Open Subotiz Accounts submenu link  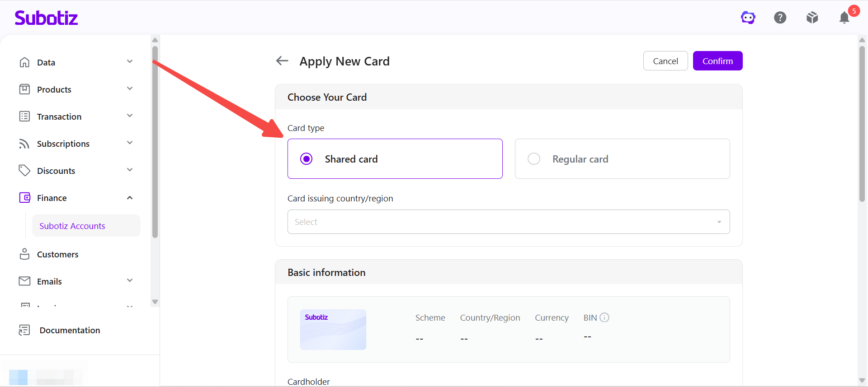click(x=86, y=226)
